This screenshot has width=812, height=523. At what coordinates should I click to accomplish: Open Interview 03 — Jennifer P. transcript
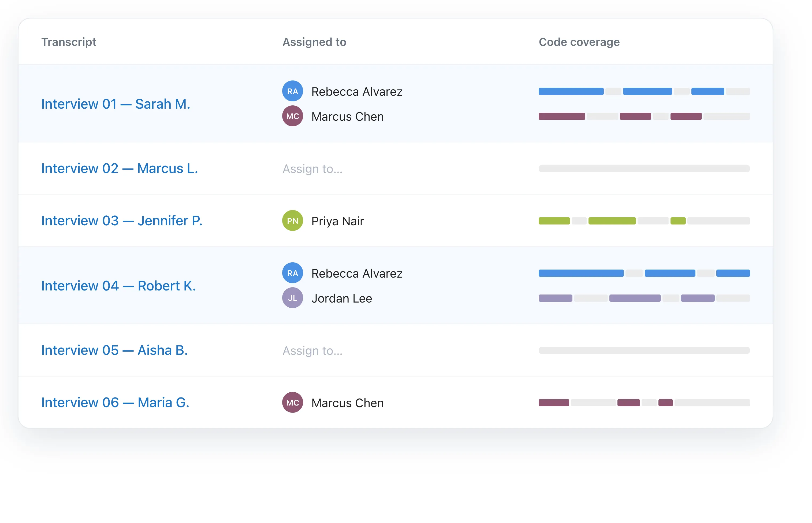(121, 221)
